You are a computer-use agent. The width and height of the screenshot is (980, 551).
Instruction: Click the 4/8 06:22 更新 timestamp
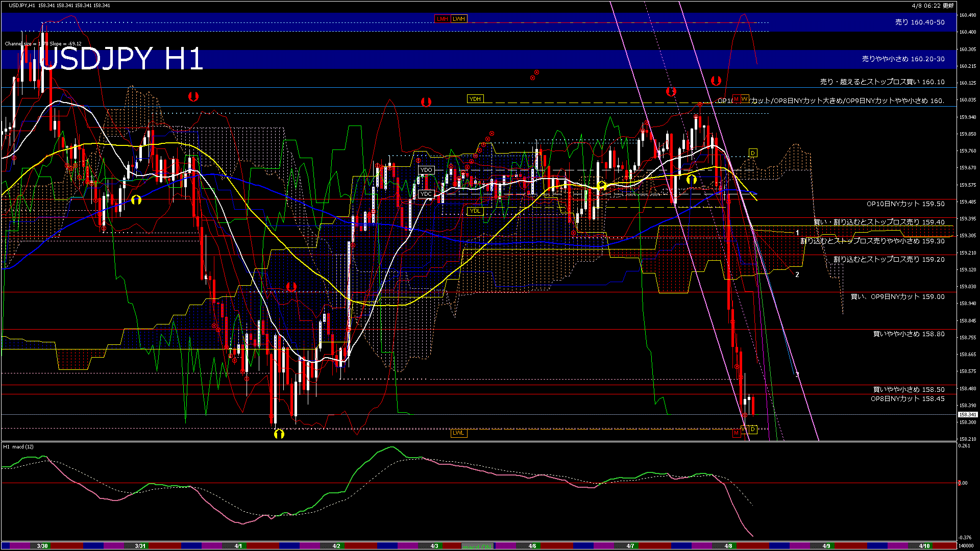pyautogui.click(x=933, y=6)
